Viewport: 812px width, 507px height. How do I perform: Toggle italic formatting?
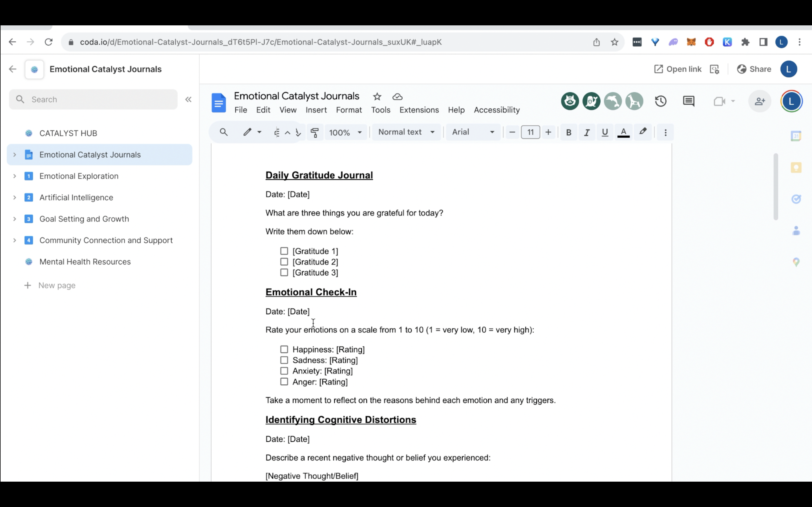point(586,132)
